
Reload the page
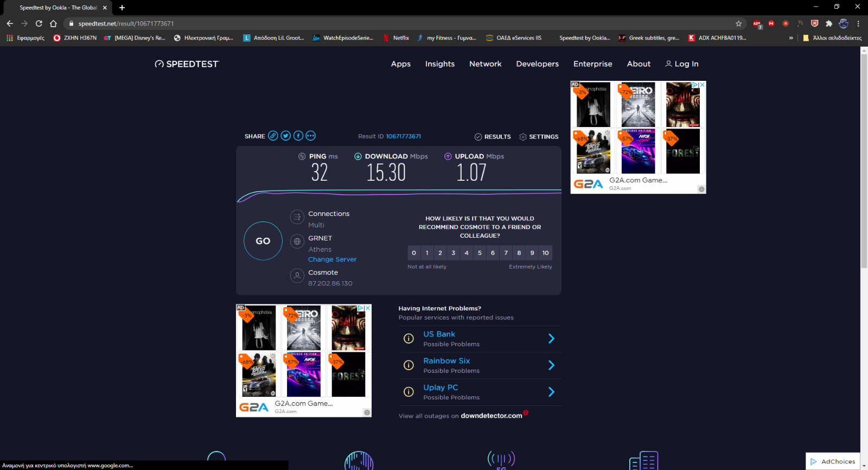[x=39, y=23]
